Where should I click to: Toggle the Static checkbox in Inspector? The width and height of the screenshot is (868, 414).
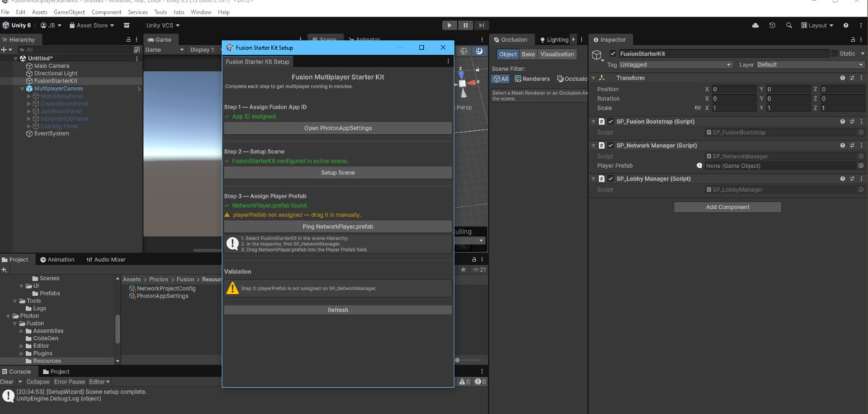coord(834,54)
